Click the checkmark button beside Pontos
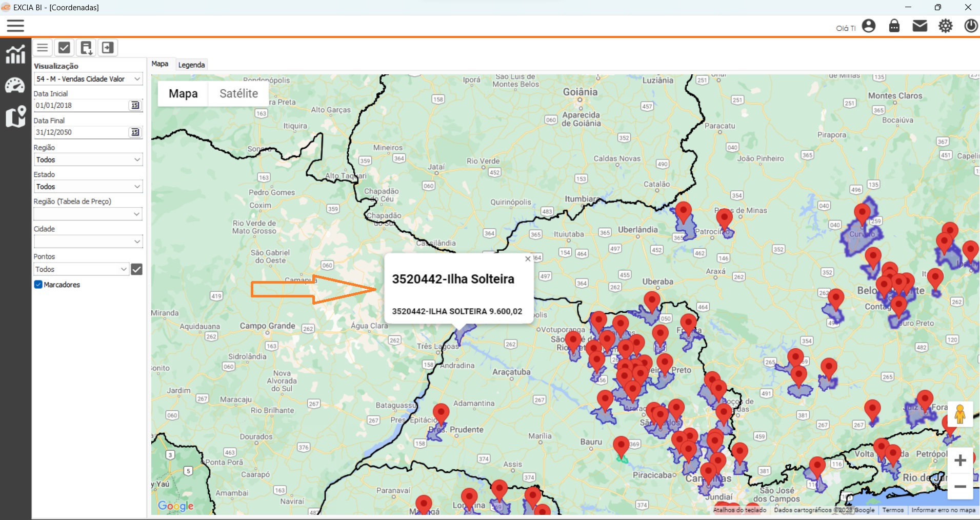This screenshot has height=520, width=980. 136,269
